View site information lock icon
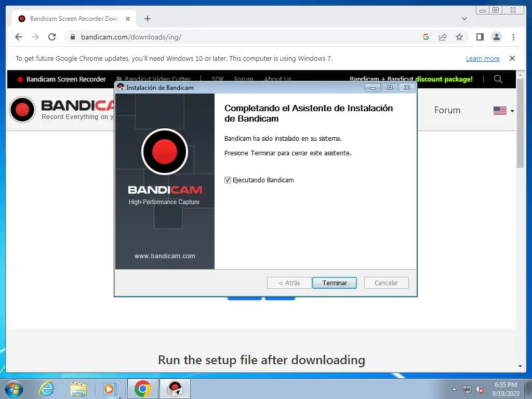The height and width of the screenshot is (399, 532). 72,37
